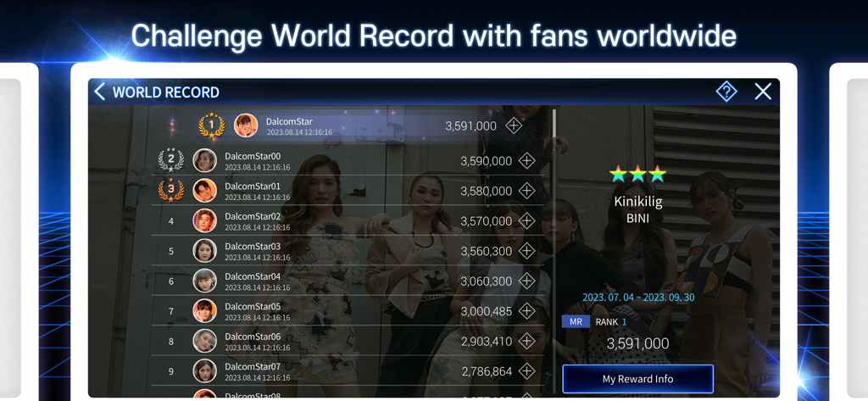Image resolution: width=868 pixels, height=401 pixels.
Task: Select the DalcomStar00 username
Action: pos(253,156)
